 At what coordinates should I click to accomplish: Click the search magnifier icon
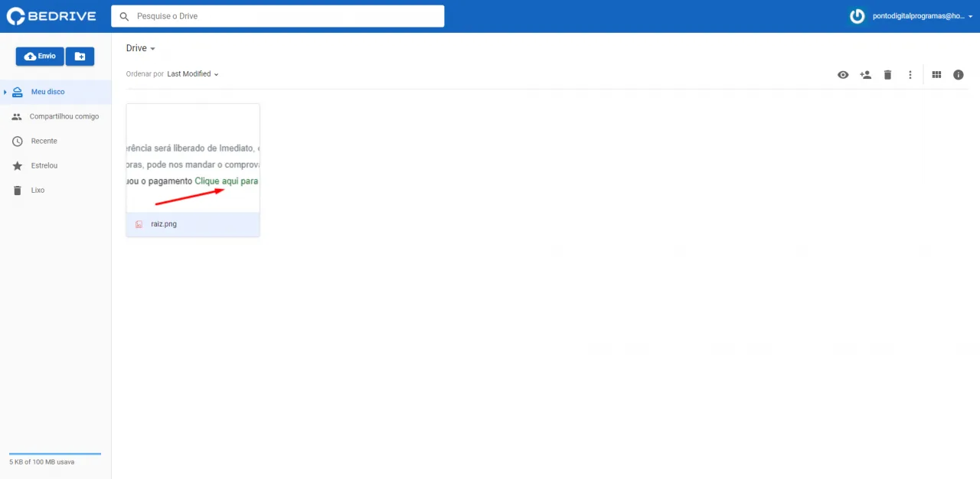pyautogui.click(x=124, y=16)
